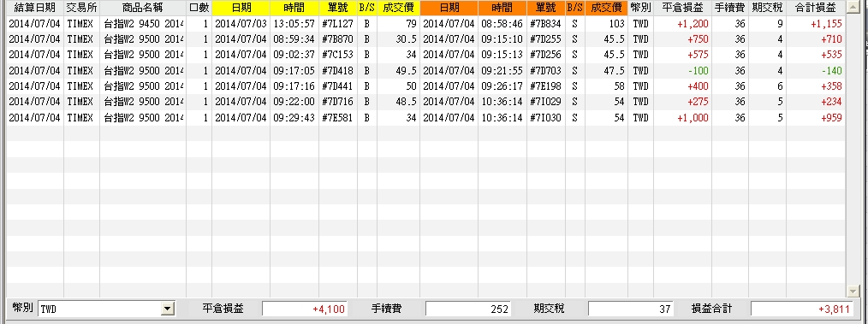Viewport: 868px width, 324px height.
Task: Click the +358 合計損益 value
Action: point(831,86)
